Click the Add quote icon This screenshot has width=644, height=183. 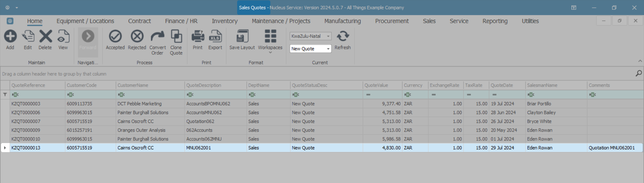(10, 37)
